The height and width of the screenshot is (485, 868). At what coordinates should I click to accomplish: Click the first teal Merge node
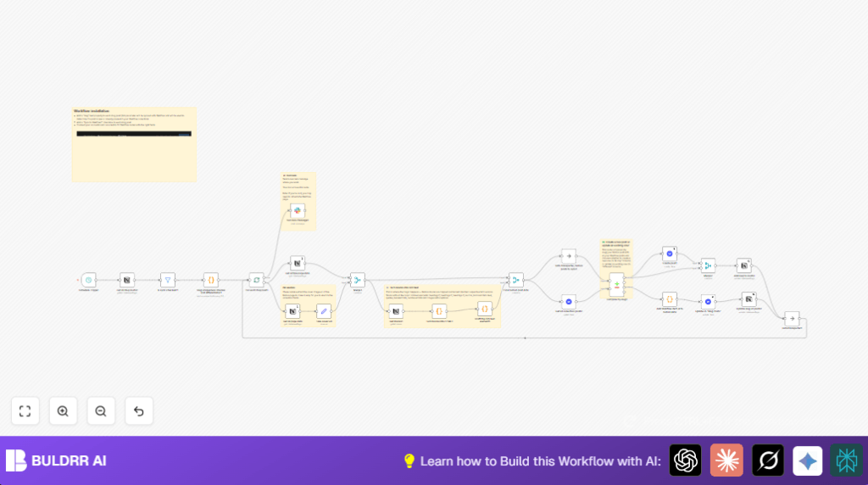click(x=358, y=280)
